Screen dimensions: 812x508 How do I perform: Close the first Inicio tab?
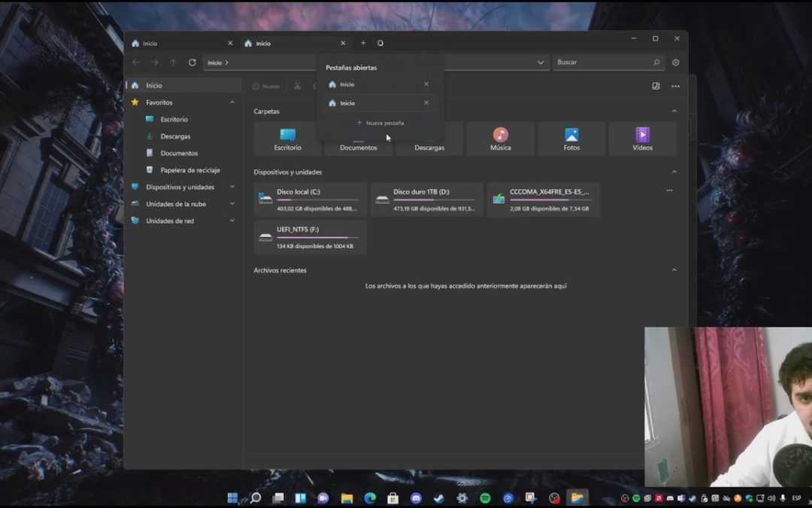pos(230,43)
